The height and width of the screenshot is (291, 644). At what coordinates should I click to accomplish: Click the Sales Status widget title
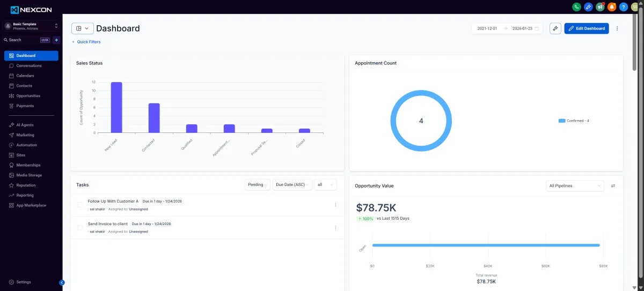(89, 63)
